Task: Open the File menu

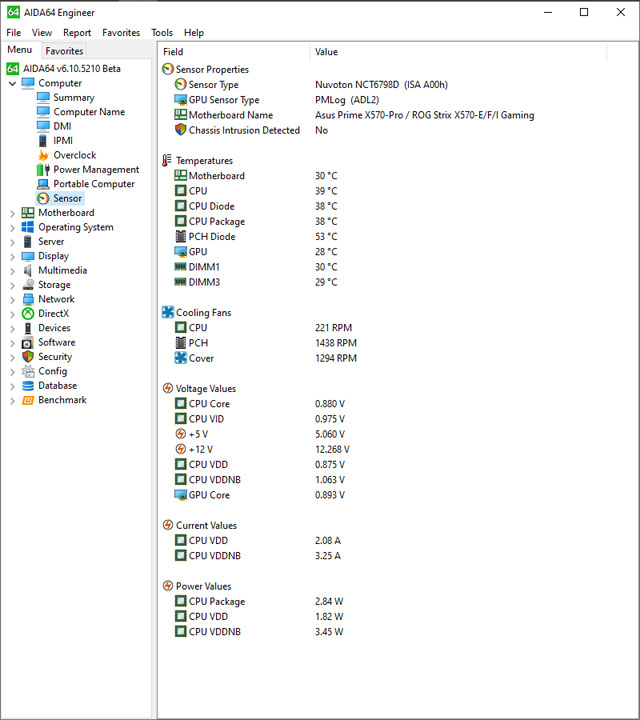Action: coord(14,33)
